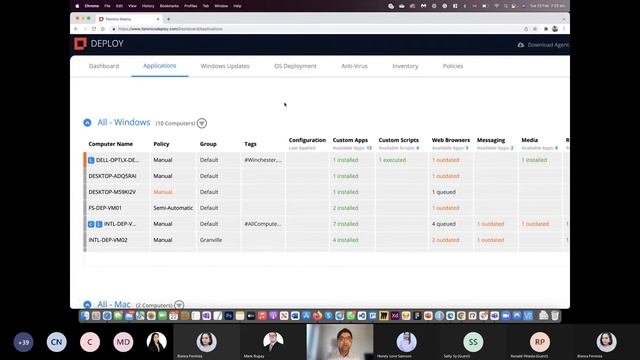Select computer DESKTOP-ADQSRAI
Viewport: 640px width, 360px height.
coord(112,176)
